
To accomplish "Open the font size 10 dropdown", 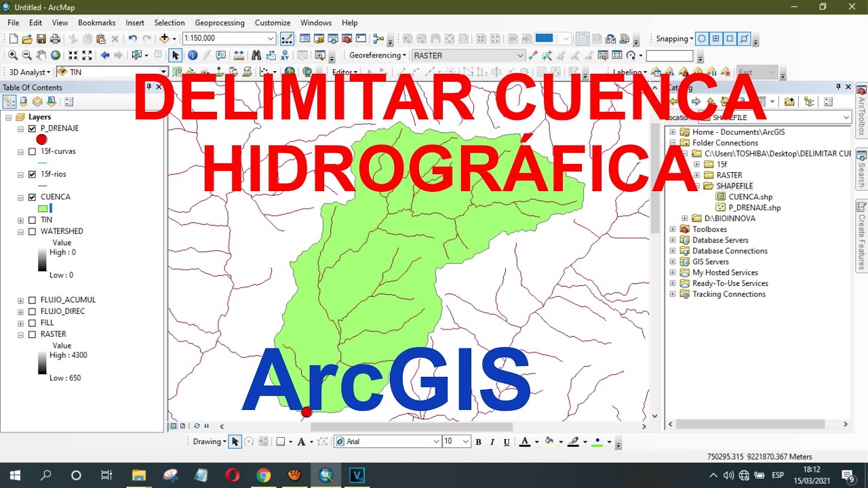I will [x=466, y=442].
